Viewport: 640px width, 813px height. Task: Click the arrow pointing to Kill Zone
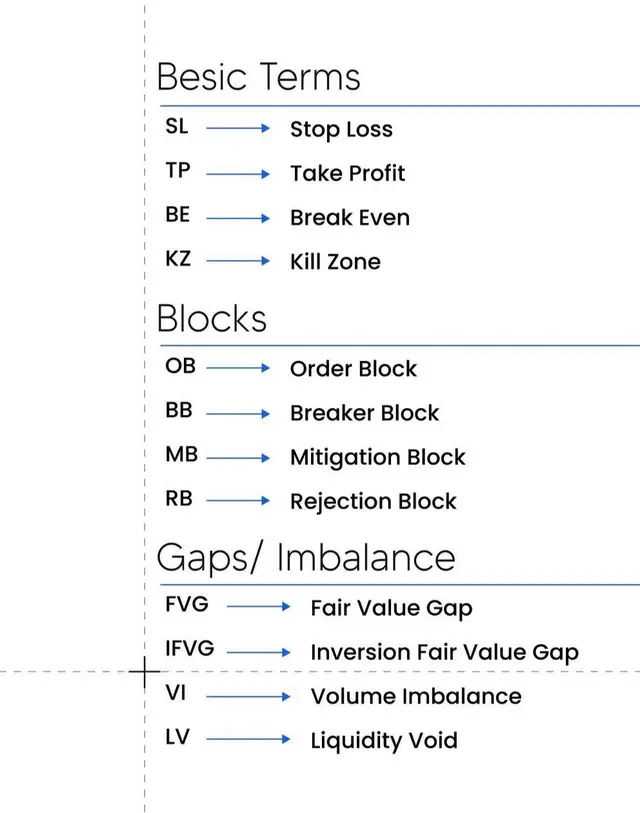click(238, 260)
